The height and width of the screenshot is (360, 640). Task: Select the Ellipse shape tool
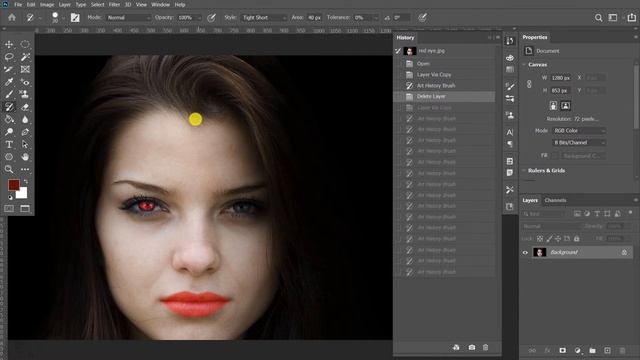coord(9,157)
